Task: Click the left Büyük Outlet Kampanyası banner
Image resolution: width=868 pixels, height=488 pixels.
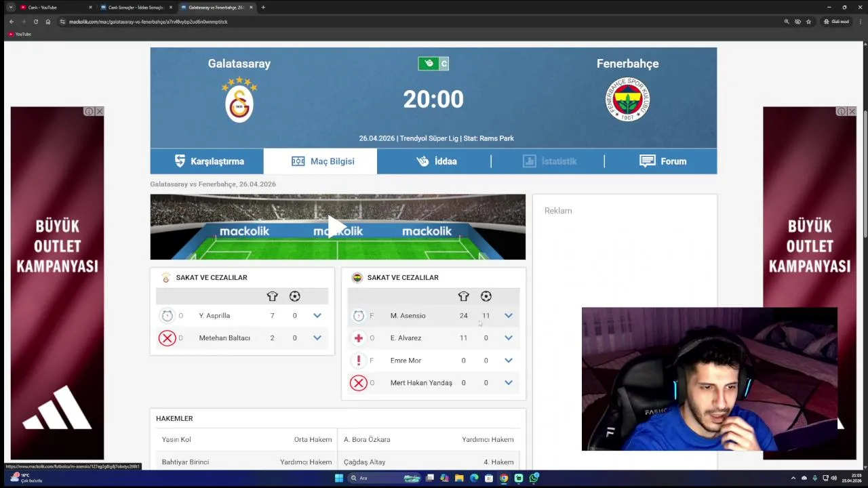Action: 57,283
